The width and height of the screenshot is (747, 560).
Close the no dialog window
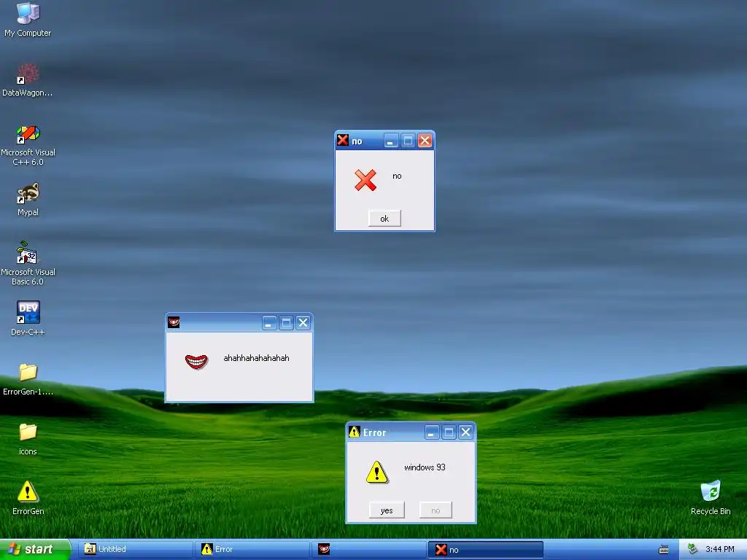pyautogui.click(x=425, y=141)
